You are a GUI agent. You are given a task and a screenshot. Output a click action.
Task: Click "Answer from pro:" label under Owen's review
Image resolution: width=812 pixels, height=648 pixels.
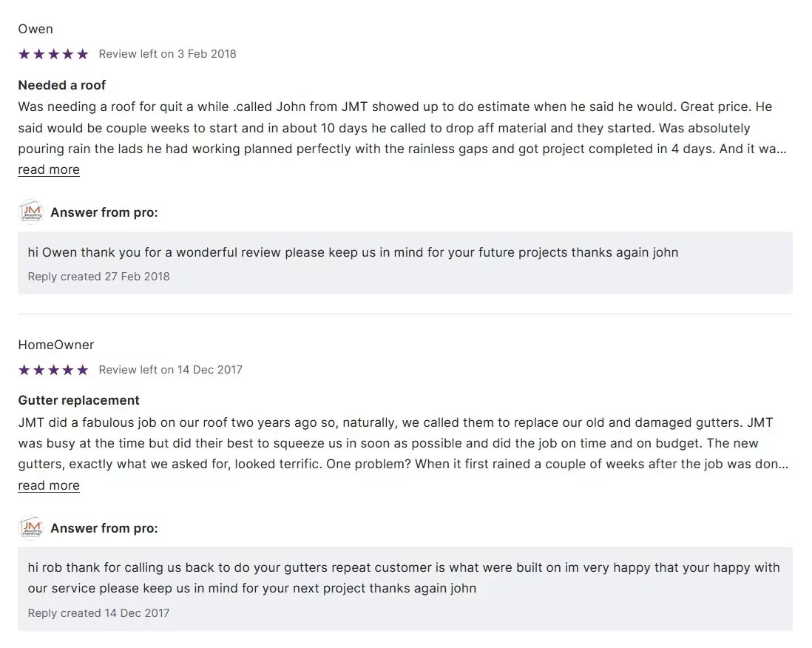pyautogui.click(x=104, y=212)
